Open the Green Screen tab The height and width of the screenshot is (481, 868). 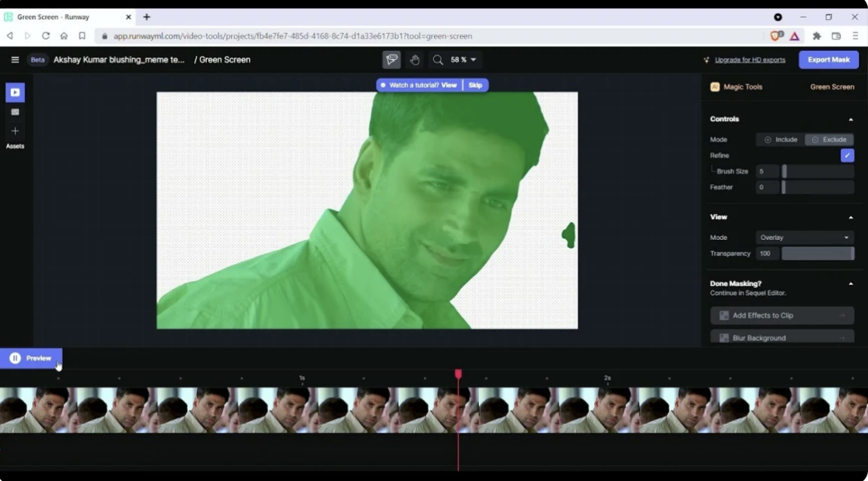click(832, 87)
